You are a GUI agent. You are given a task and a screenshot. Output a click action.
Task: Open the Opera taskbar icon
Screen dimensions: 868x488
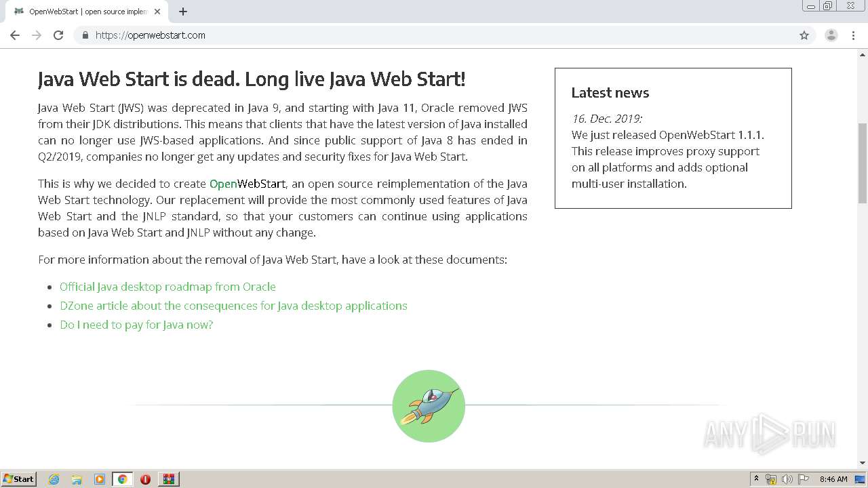click(145, 479)
